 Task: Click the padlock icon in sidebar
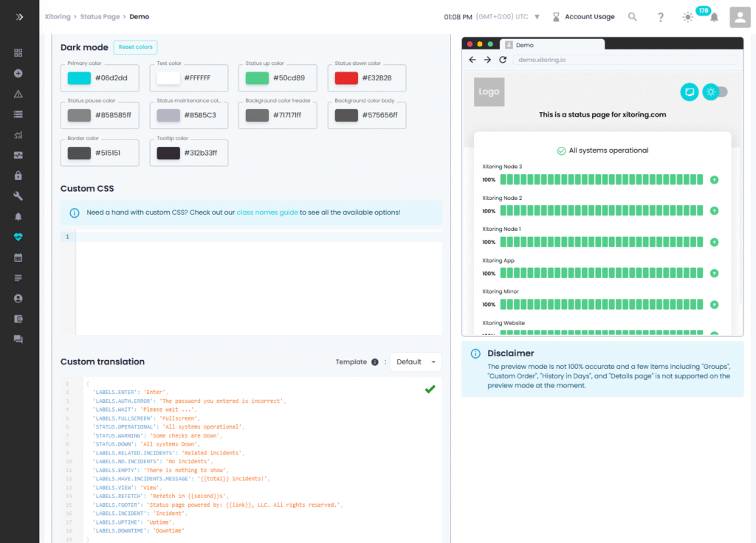18,176
